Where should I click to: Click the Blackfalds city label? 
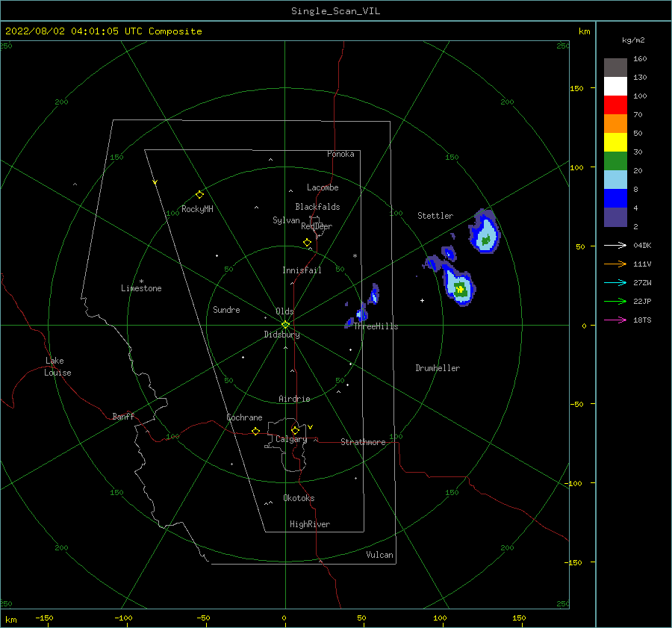317,207
